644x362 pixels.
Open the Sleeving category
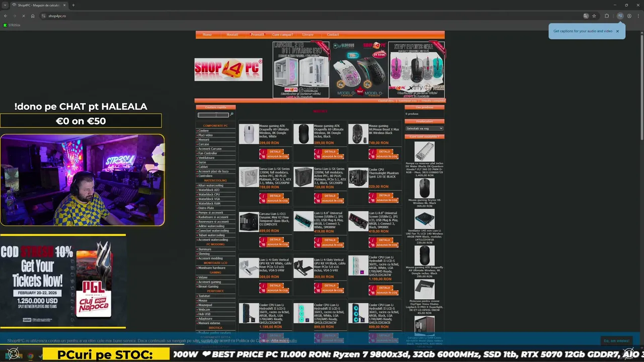204,254
